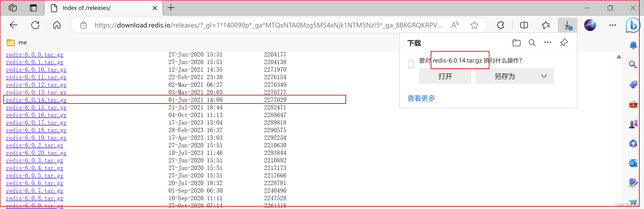The height and width of the screenshot is (209, 644).
Task: Download redis-6.0.8.tar.gz
Action: point(34,198)
